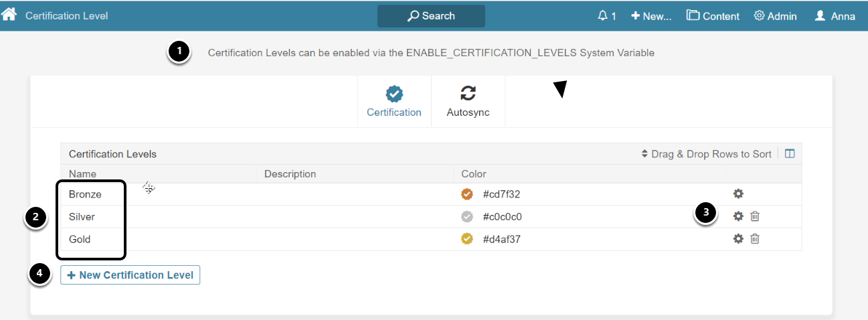868x320 pixels.
Task: Switch to the Certification tab
Action: coord(394,101)
